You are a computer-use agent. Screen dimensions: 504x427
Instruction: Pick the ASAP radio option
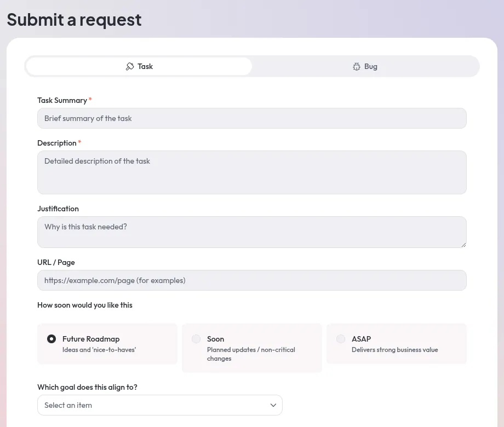pos(341,339)
